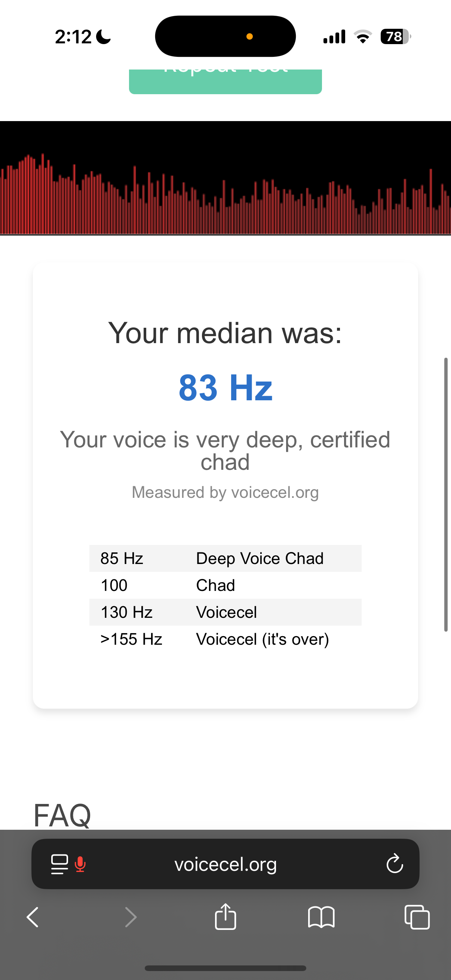Select the 130 Hz Voicecel row
The width and height of the screenshot is (451, 980).
(x=225, y=612)
